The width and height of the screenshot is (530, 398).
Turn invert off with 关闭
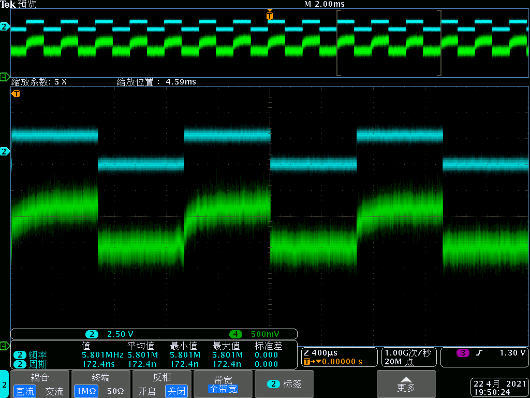[x=176, y=391]
